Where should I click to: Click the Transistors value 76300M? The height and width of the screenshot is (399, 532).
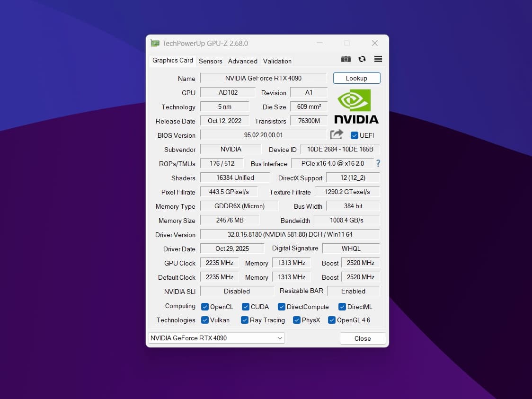pyautogui.click(x=309, y=121)
